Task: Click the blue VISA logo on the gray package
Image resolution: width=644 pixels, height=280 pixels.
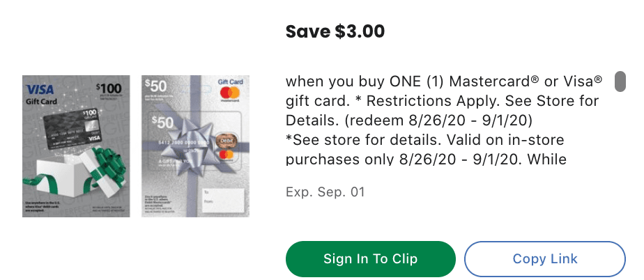Action: pyautogui.click(x=40, y=90)
